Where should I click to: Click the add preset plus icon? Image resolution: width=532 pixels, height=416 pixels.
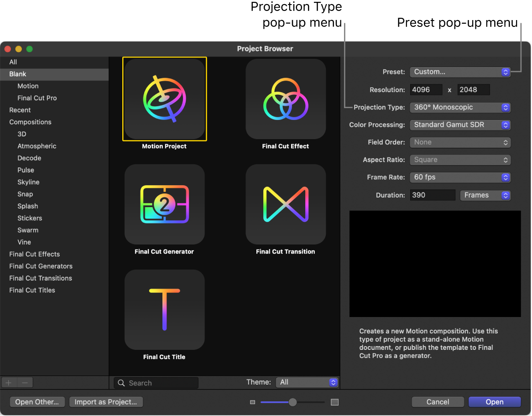(8, 382)
